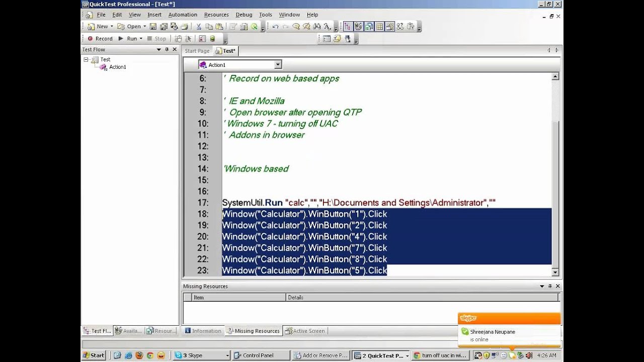Image resolution: width=644 pixels, height=362 pixels.
Task: Click the Details column header
Action: point(422,297)
